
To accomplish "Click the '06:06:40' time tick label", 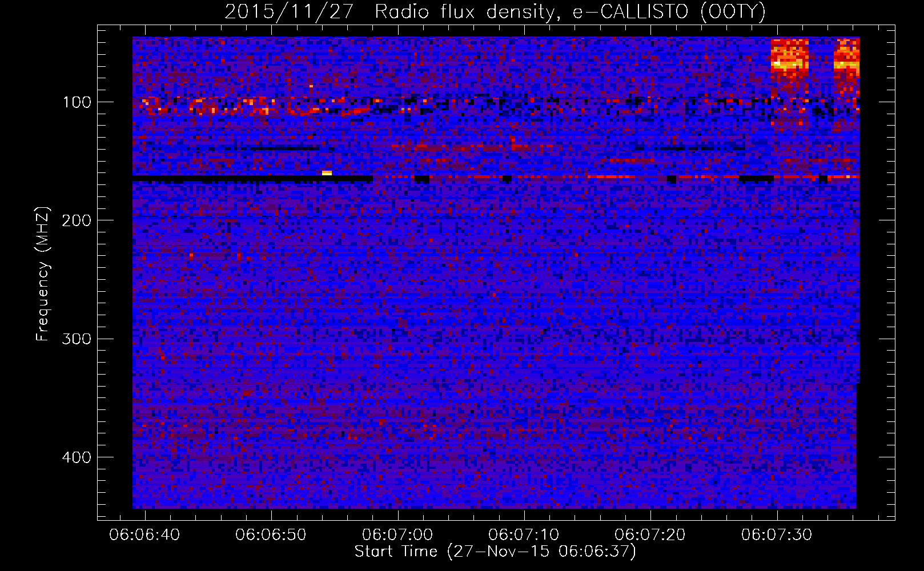I will (x=144, y=535).
